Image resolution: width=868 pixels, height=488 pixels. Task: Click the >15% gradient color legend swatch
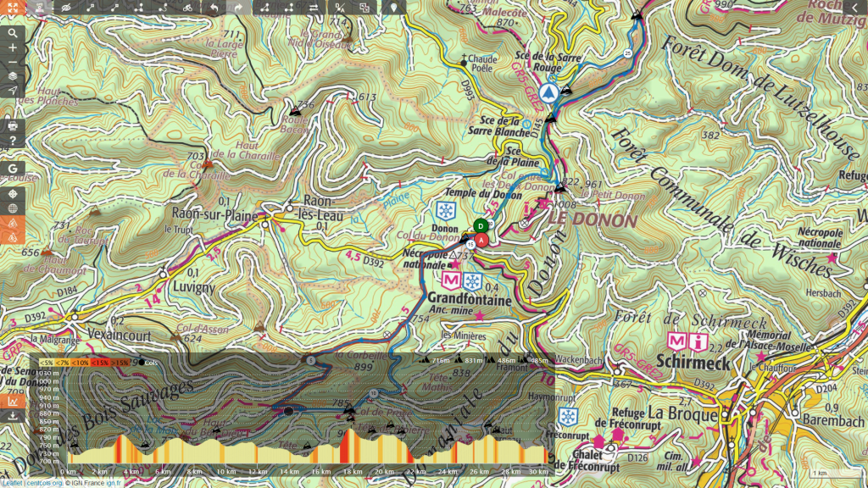[x=121, y=363]
